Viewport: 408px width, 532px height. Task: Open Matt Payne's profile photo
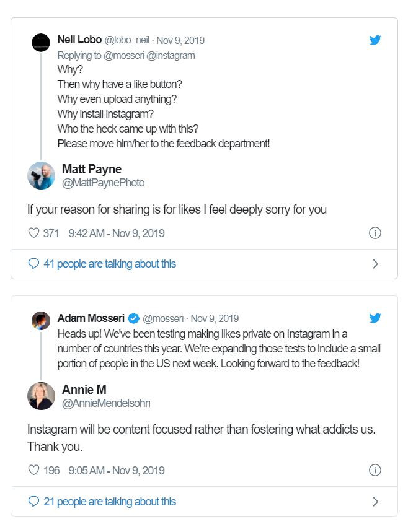click(41, 175)
